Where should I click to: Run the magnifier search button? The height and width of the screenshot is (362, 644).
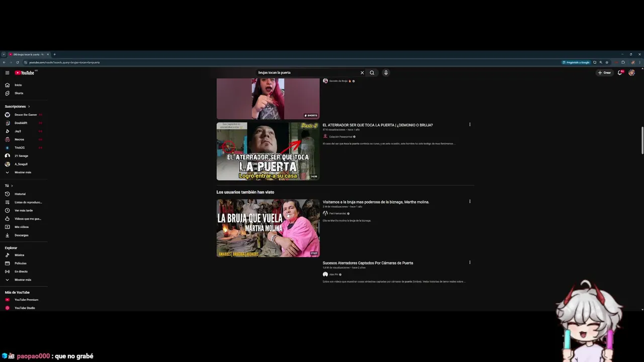click(x=372, y=72)
